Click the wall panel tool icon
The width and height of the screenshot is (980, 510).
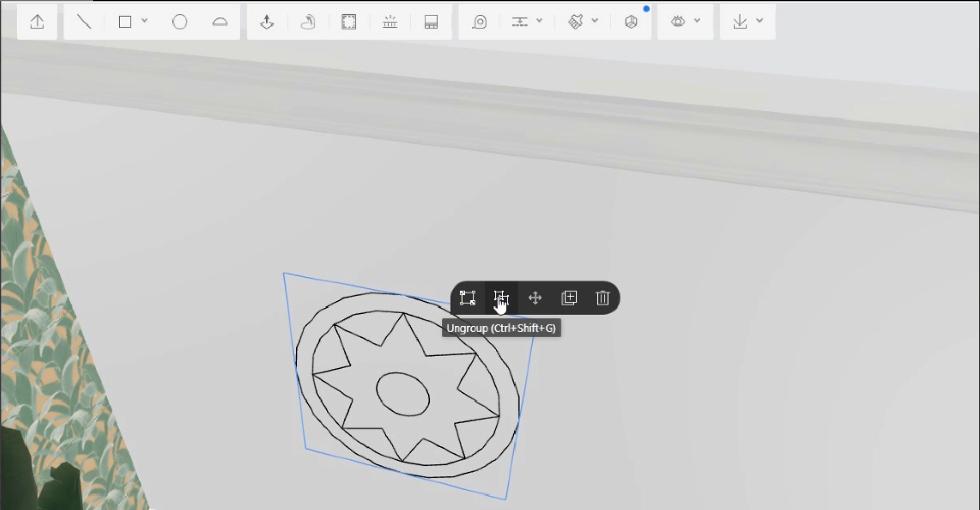tap(431, 22)
